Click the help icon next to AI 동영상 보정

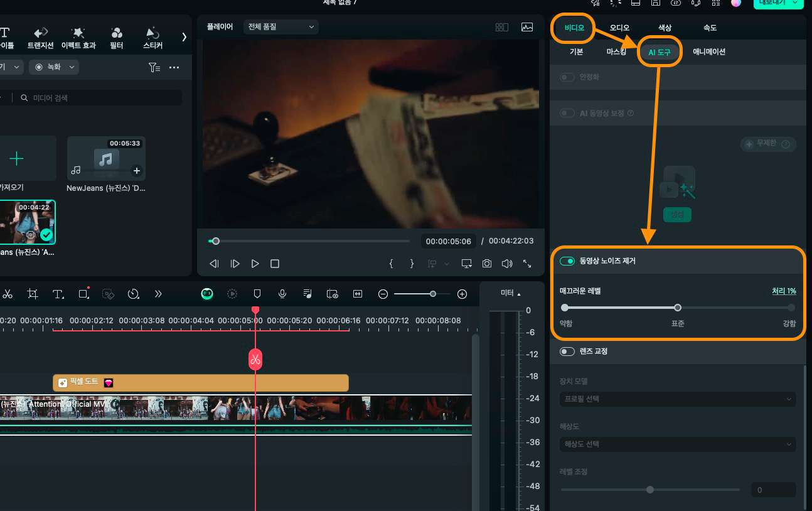click(631, 114)
